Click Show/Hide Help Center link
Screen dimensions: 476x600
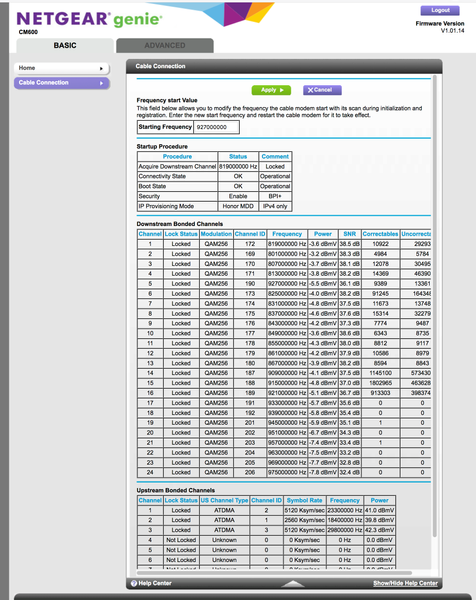click(x=405, y=583)
